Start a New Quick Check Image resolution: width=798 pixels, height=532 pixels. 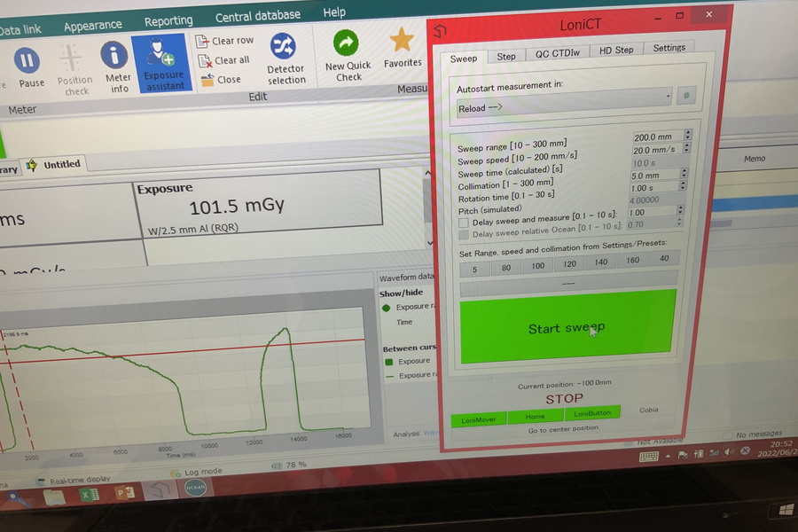point(347,53)
